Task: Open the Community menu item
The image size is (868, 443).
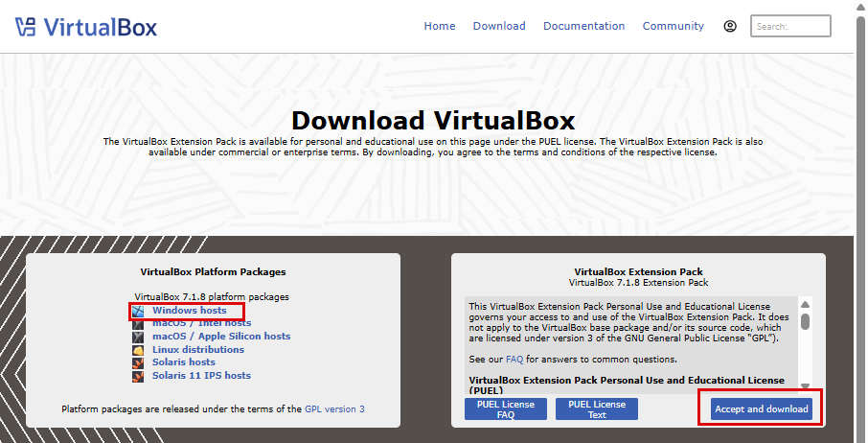Action: pyautogui.click(x=674, y=26)
